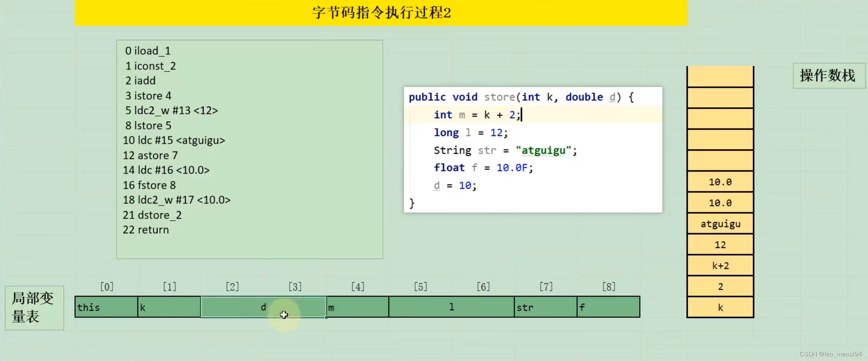Select the 'str' local variable slot
Screen dimensions: 868x361
click(546, 307)
